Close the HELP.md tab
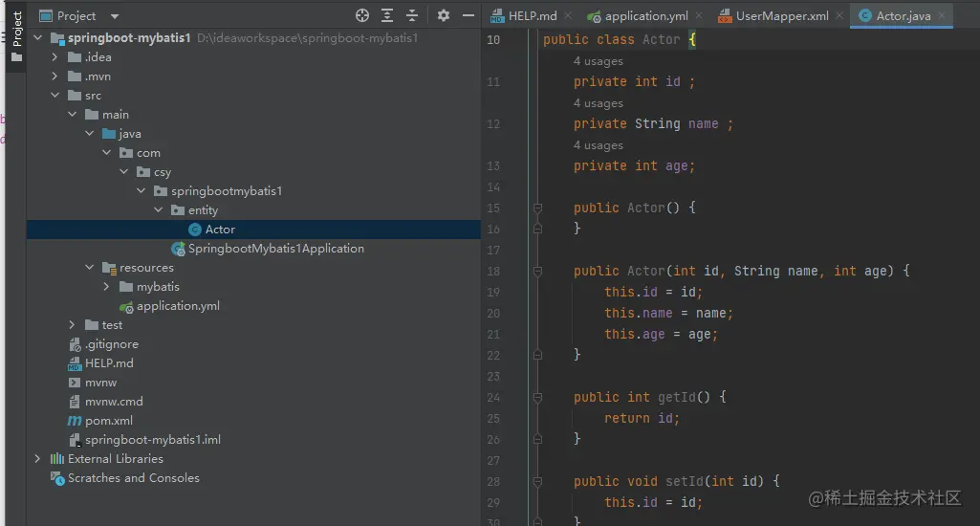 tap(568, 15)
